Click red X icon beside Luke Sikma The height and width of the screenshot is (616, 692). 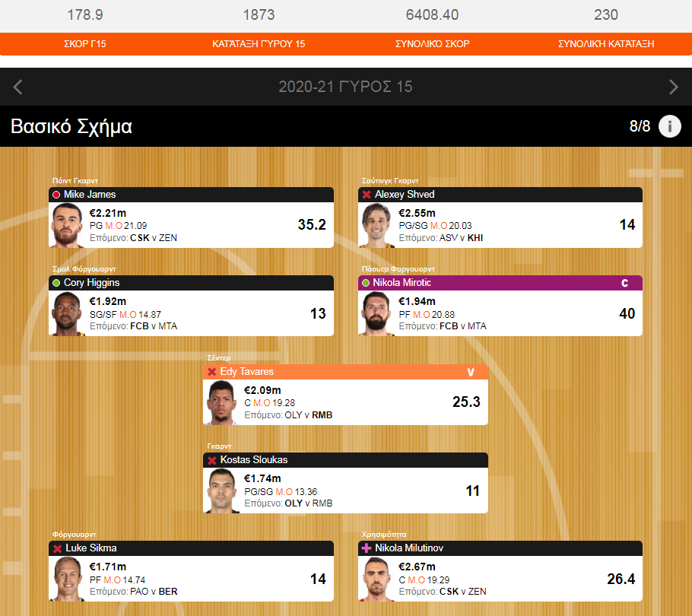tap(57, 548)
